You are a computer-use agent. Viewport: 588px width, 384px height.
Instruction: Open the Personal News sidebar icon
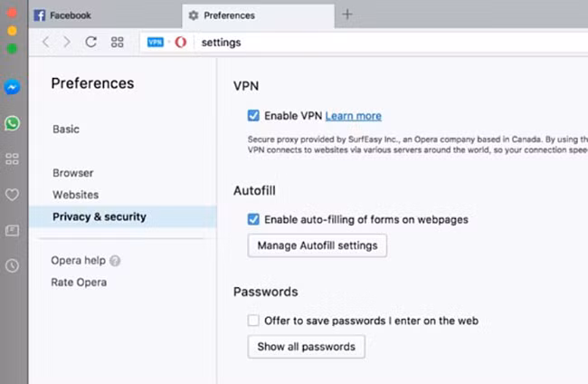(13, 231)
